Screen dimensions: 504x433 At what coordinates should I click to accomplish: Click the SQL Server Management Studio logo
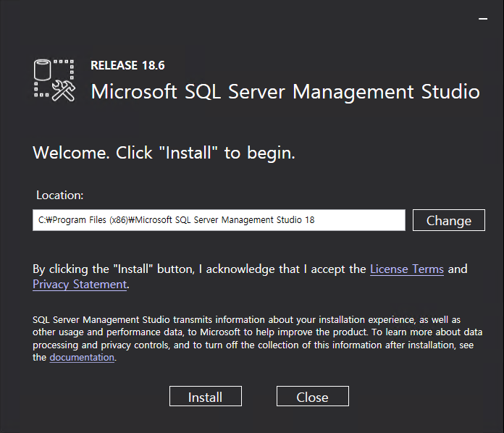pyautogui.click(x=55, y=80)
